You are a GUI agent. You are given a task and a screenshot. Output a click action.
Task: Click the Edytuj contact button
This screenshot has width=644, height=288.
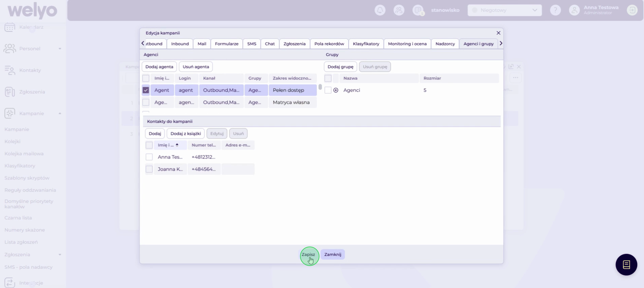217,134
